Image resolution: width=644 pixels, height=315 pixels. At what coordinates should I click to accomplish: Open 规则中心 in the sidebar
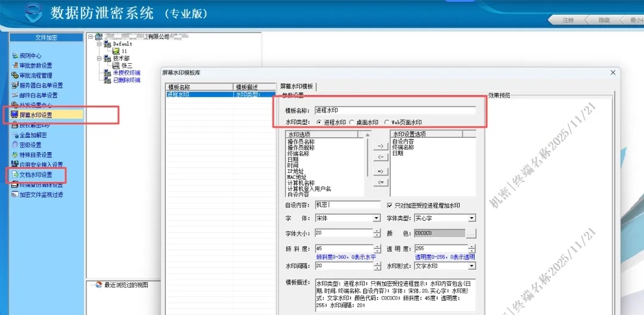click(30, 55)
